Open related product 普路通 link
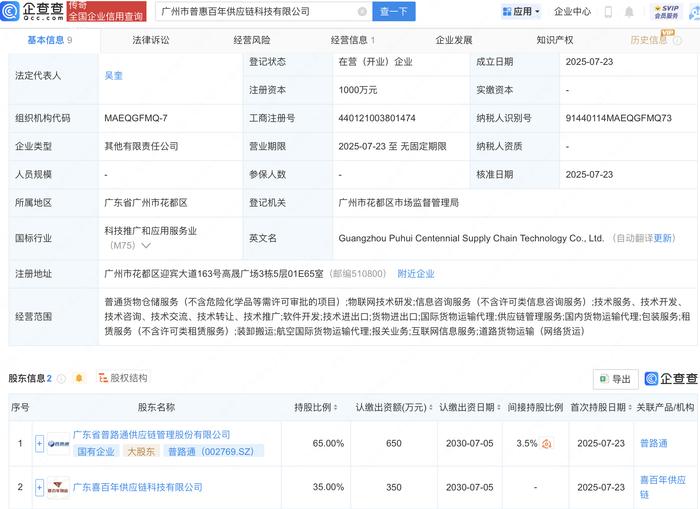700x509 pixels. (654, 443)
